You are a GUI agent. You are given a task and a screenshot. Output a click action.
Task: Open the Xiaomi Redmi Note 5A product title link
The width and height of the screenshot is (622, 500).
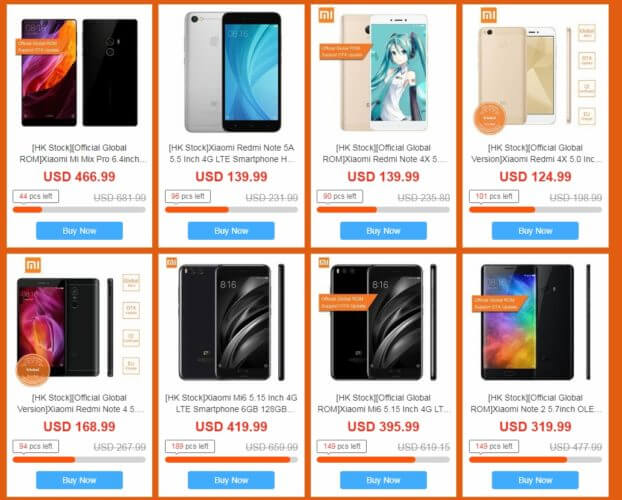[232, 153]
